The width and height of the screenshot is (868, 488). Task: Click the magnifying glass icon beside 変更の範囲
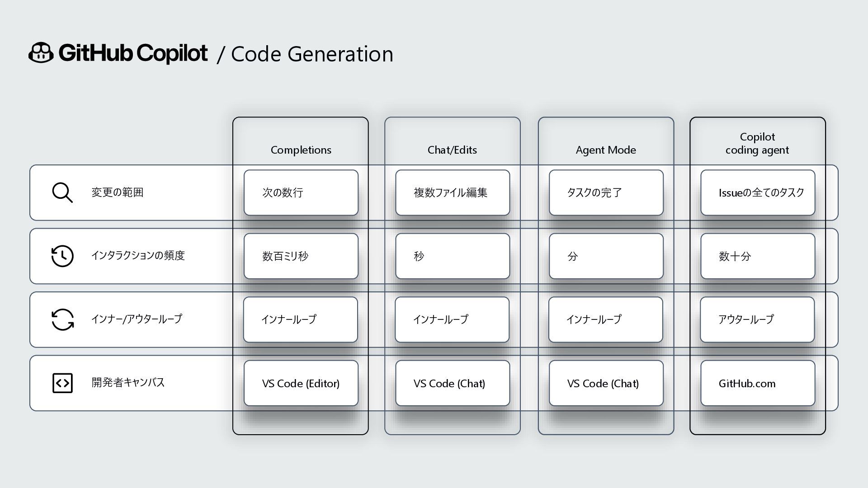point(62,192)
